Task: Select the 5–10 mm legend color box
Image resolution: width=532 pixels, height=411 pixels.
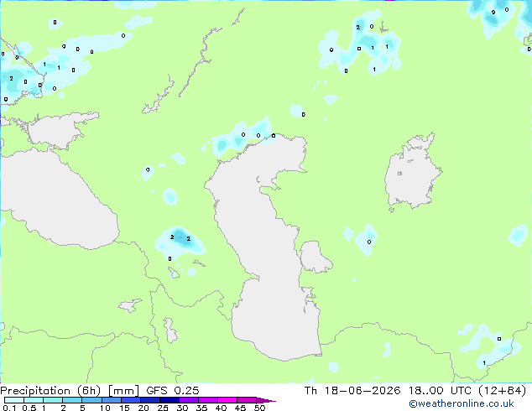Action: [x=91, y=400]
